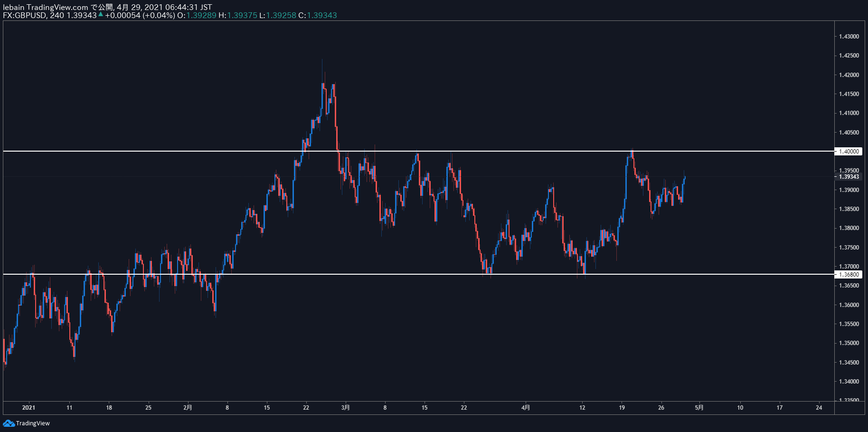Click the 1.34000 price axis label
The height and width of the screenshot is (432, 868).
coord(849,382)
